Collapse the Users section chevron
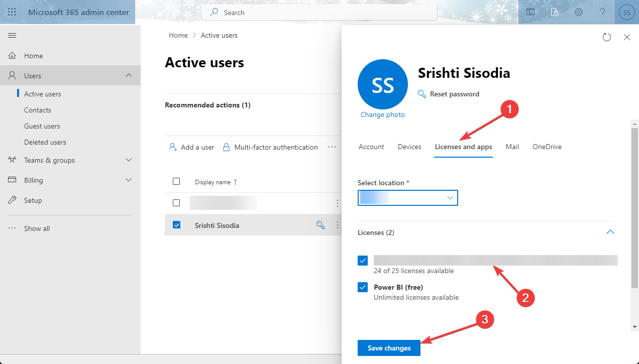639x364 pixels. 129,75
